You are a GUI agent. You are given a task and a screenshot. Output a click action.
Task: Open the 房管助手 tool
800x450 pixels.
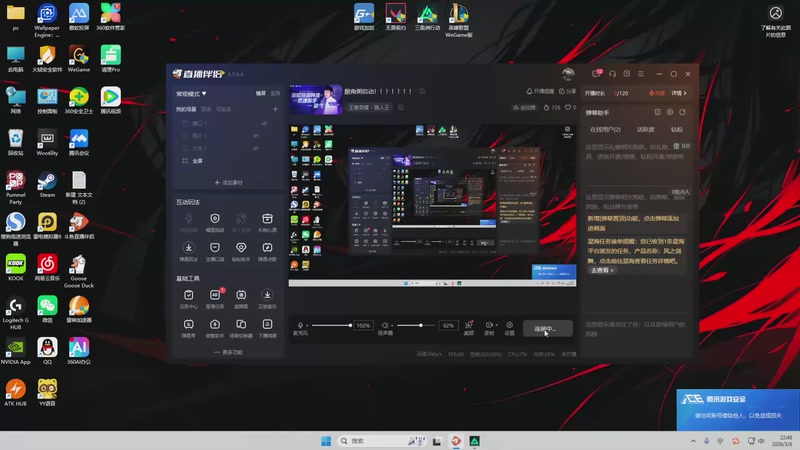point(215,329)
